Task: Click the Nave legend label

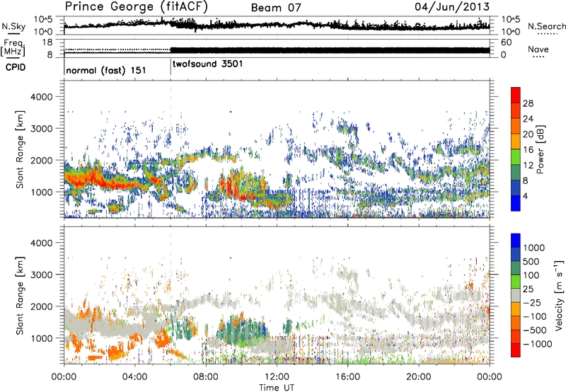Action: 538,49
